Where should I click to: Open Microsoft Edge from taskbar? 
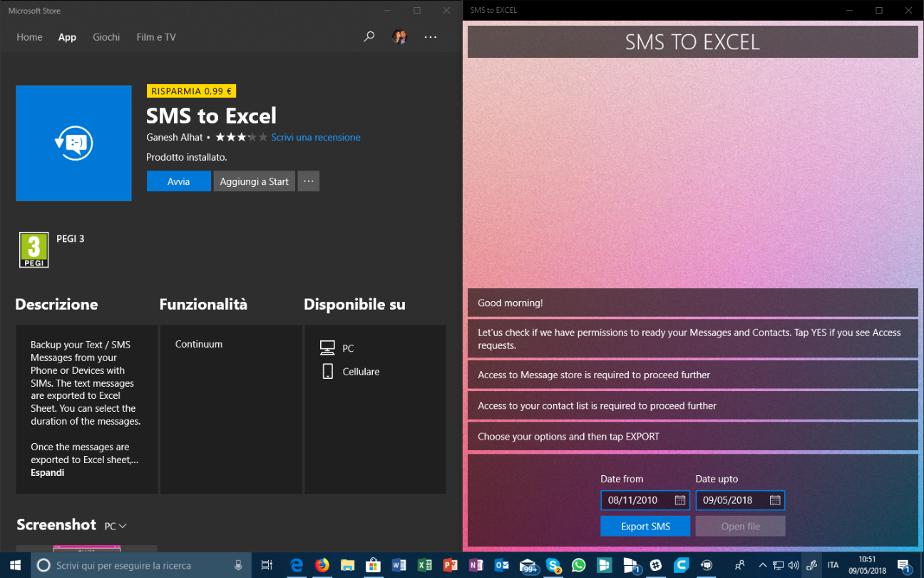(297, 565)
